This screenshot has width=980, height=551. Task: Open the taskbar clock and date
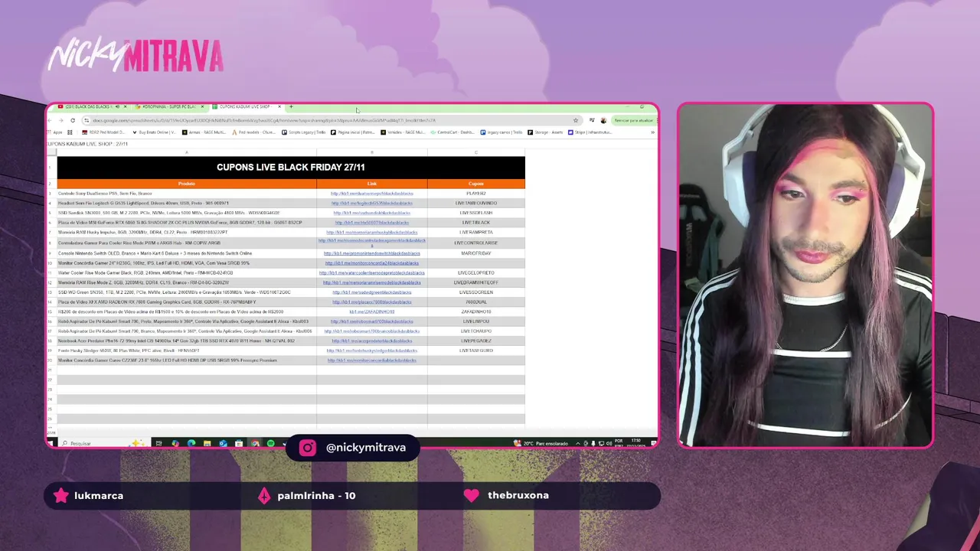pos(635,443)
